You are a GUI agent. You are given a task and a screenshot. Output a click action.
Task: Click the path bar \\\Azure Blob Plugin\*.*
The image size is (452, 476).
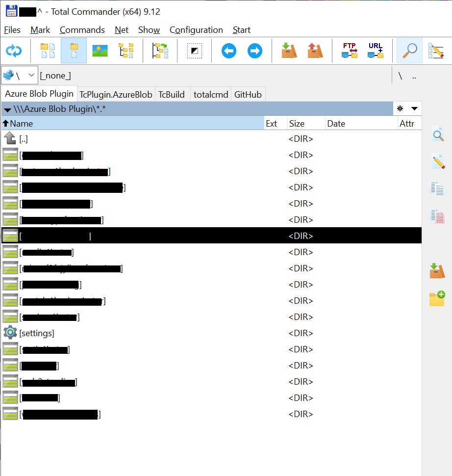click(197, 108)
